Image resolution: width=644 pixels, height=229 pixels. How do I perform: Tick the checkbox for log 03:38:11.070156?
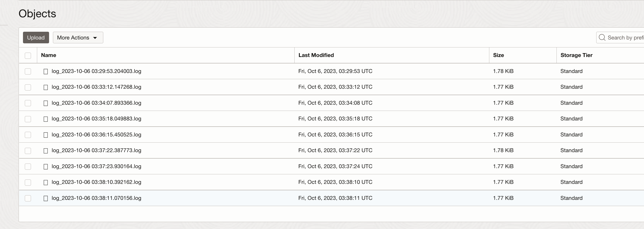(x=28, y=198)
